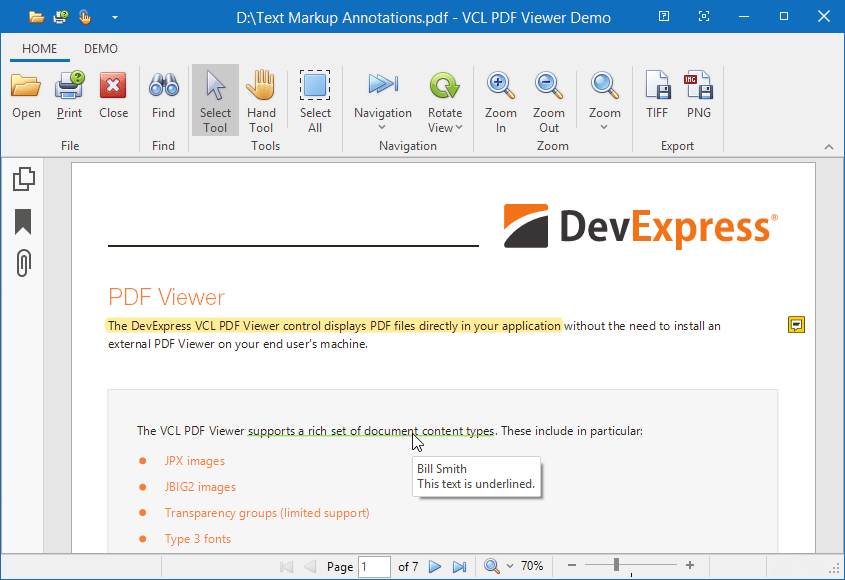This screenshot has width=845, height=580.
Task: Click the Type 3 fonts list item
Action: pyautogui.click(x=197, y=538)
